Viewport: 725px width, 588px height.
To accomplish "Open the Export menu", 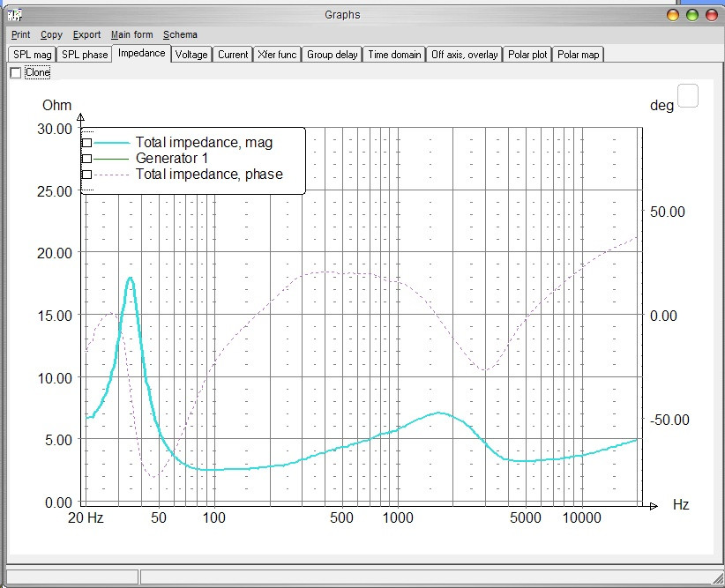I will pyautogui.click(x=86, y=34).
